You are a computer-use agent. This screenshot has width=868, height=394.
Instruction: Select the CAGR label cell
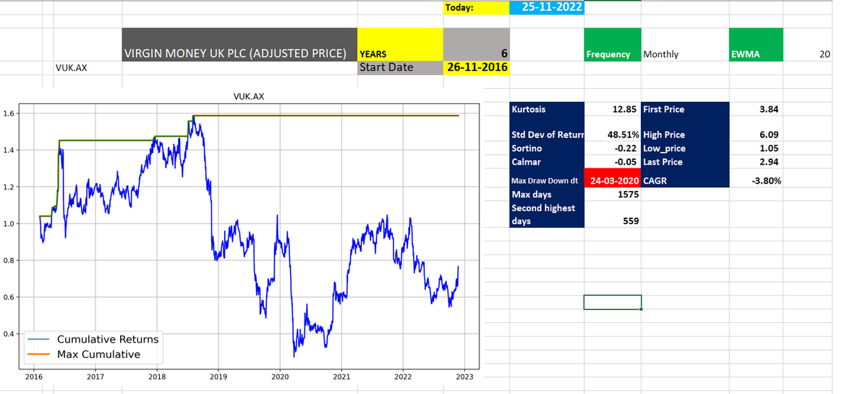click(685, 181)
